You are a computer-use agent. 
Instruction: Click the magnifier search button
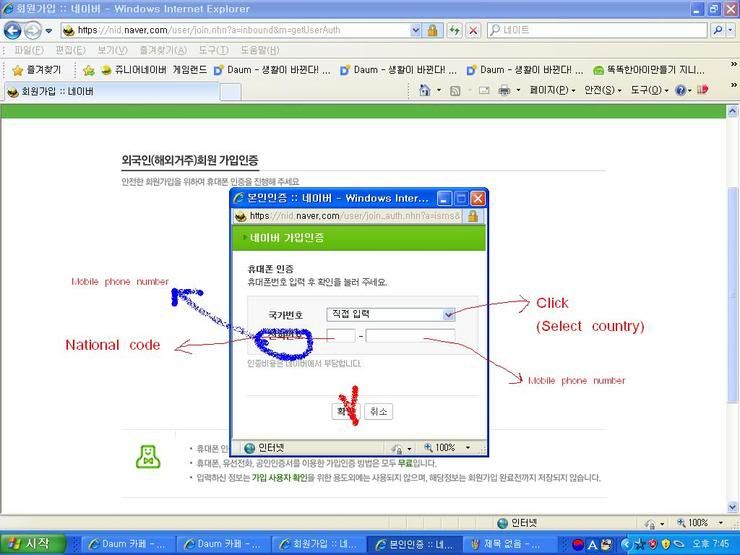coord(718,30)
